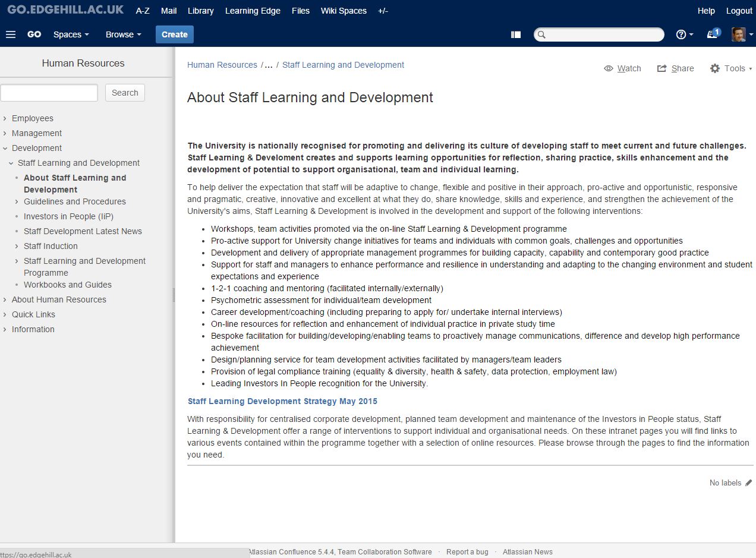Screen dimensions: 756x558
Task: Open the Spaces dropdown menu
Action: (x=71, y=34)
